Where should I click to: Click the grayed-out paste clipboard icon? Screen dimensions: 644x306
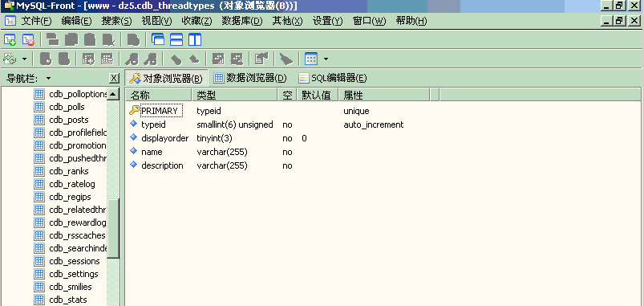pos(90,40)
